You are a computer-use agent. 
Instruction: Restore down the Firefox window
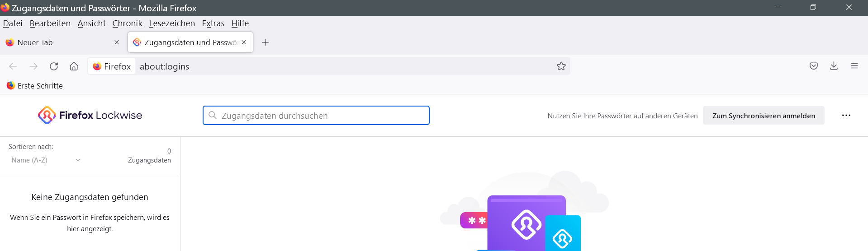tap(813, 8)
